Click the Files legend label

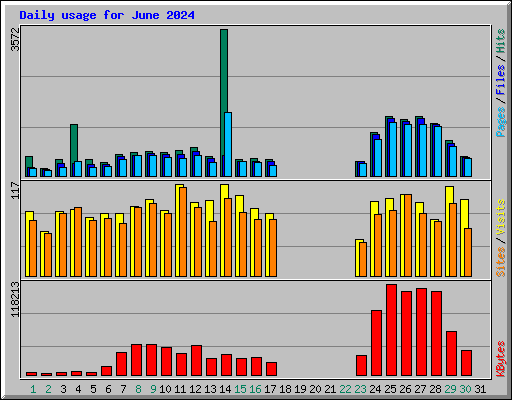tap(501, 80)
